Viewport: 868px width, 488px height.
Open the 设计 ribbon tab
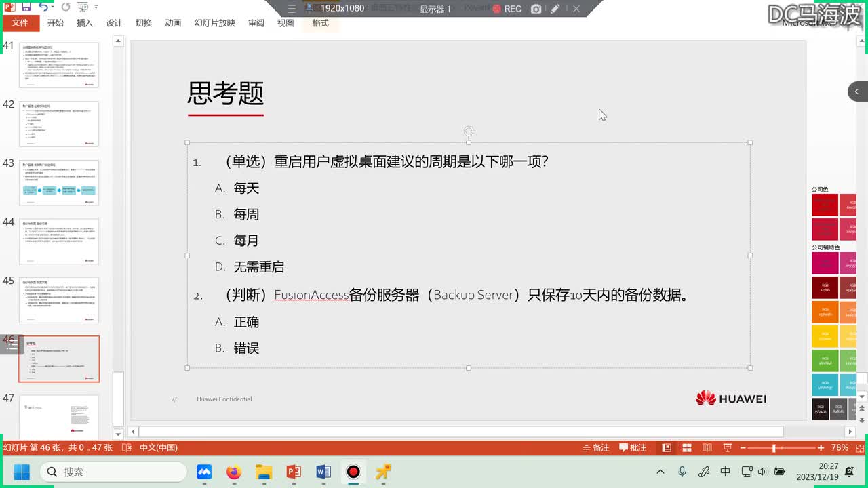tap(114, 23)
